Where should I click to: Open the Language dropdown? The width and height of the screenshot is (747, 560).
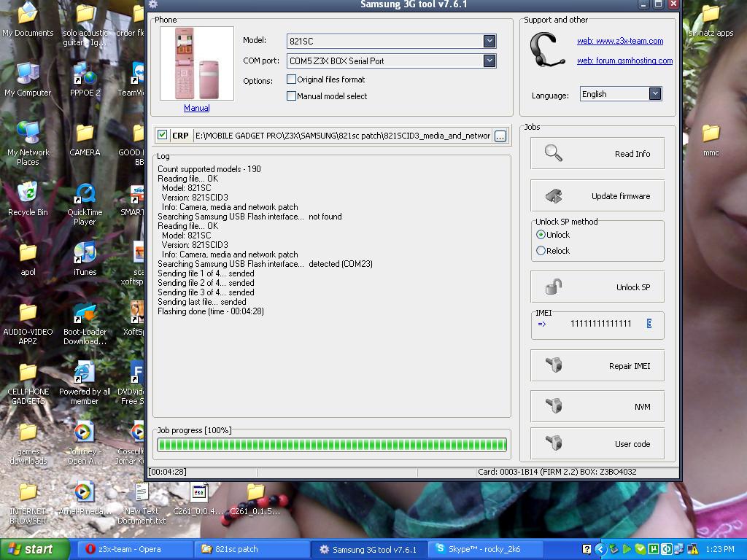click(x=655, y=94)
